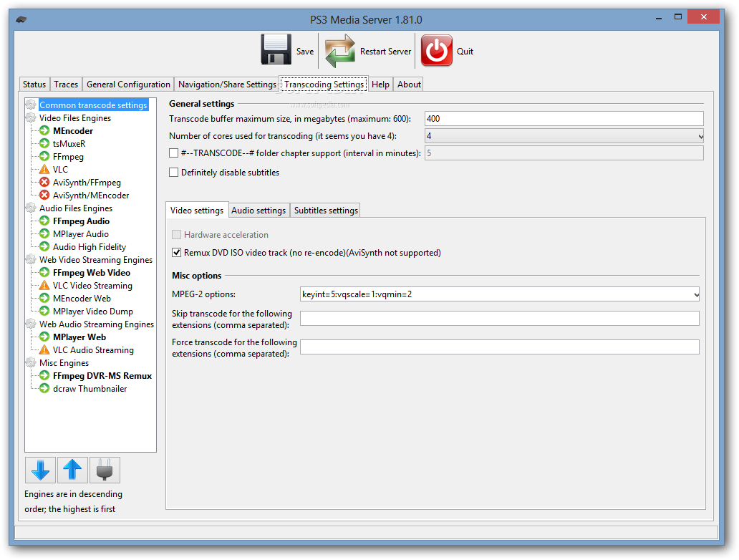
Task: Select the Video settings sub-tab
Action: pos(197,211)
